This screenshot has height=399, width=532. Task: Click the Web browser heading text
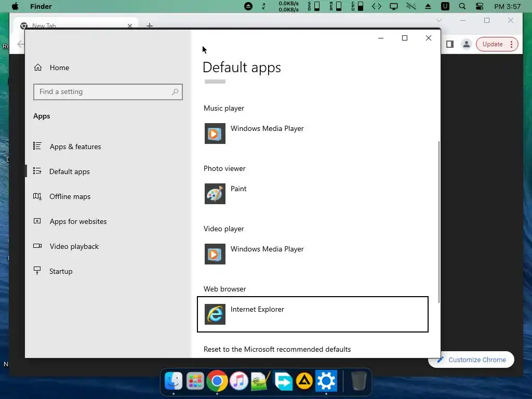[x=224, y=289]
